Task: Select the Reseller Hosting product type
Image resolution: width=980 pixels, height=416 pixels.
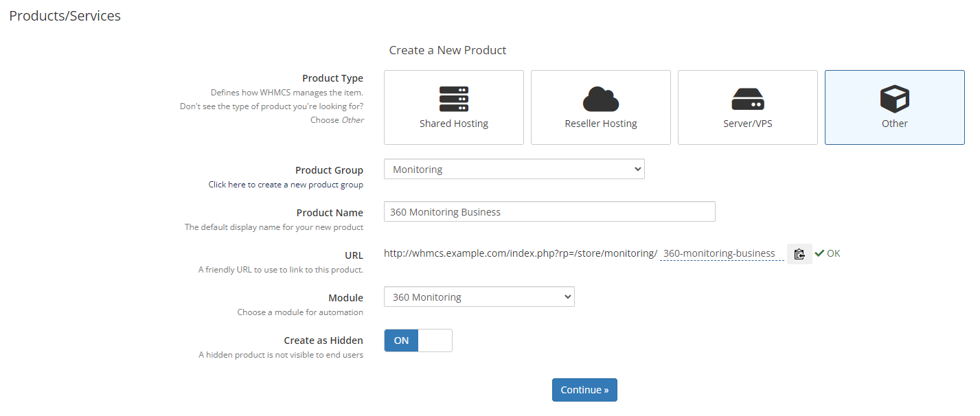Action: coord(601,107)
